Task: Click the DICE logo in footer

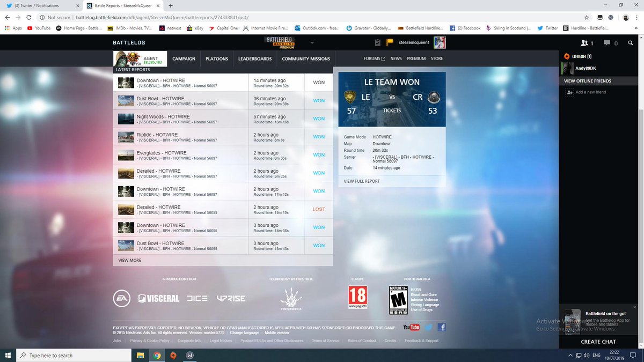Action: [x=197, y=298]
